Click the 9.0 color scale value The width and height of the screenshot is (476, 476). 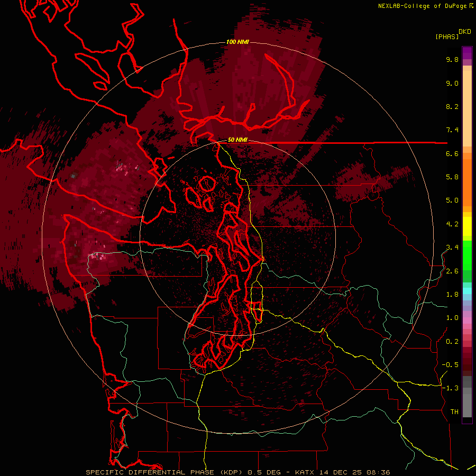pyautogui.click(x=452, y=84)
